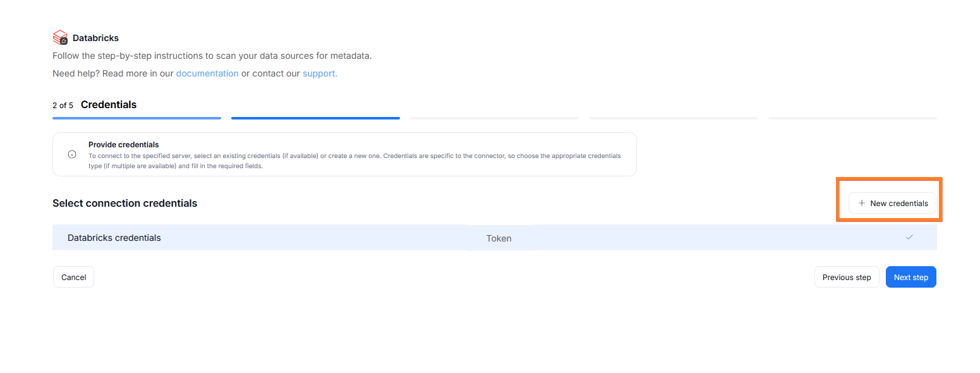Click the second step progress bar
The height and width of the screenshot is (373, 980).
tap(315, 118)
